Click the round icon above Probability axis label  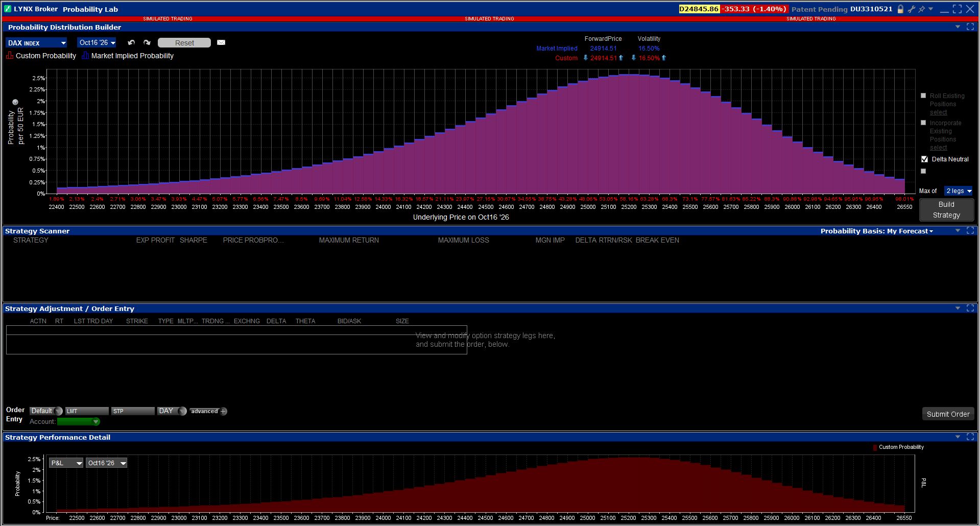[15, 102]
